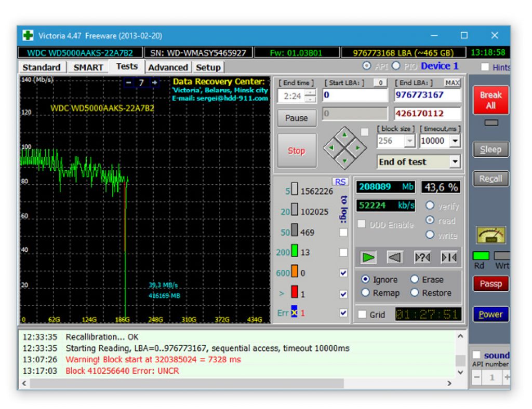Image resolution: width=532 pixels, height=409 pixels.
Task: Switch to the Advanced tab
Action: coord(168,67)
